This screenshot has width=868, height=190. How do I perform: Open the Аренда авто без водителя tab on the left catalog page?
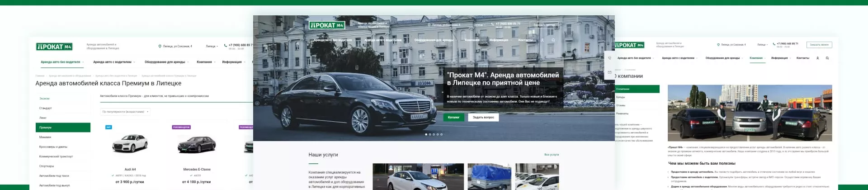click(62, 62)
